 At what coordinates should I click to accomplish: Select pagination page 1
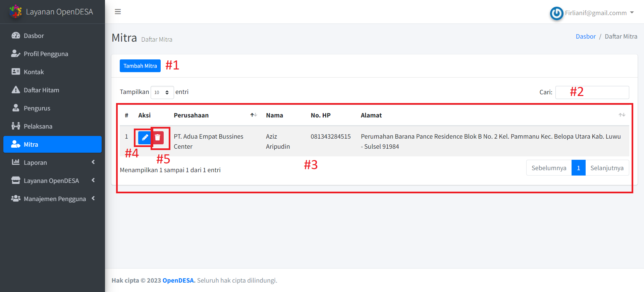(x=578, y=168)
